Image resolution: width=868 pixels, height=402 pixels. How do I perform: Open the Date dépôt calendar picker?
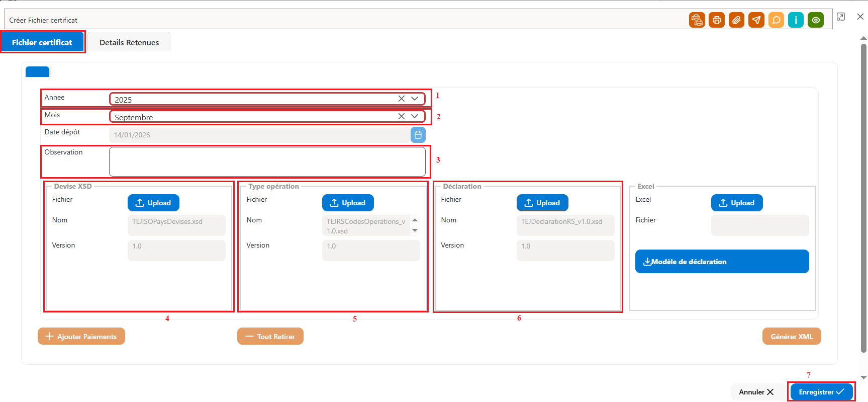coord(418,135)
